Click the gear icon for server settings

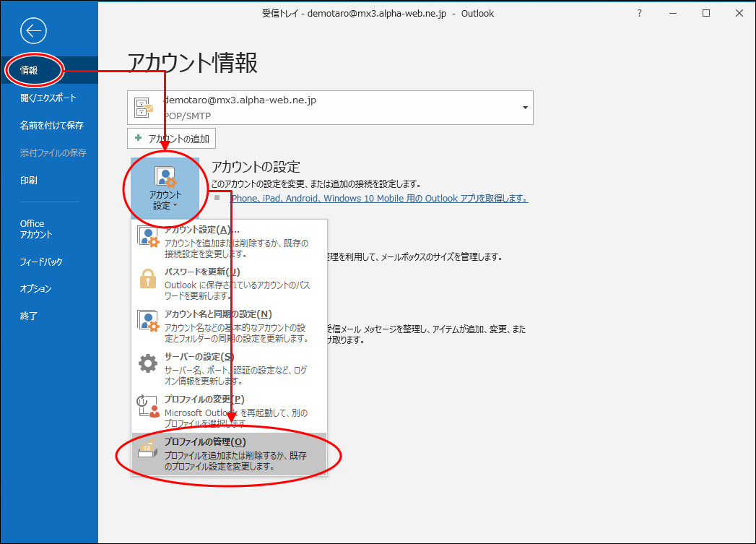pyautogui.click(x=147, y=363)
